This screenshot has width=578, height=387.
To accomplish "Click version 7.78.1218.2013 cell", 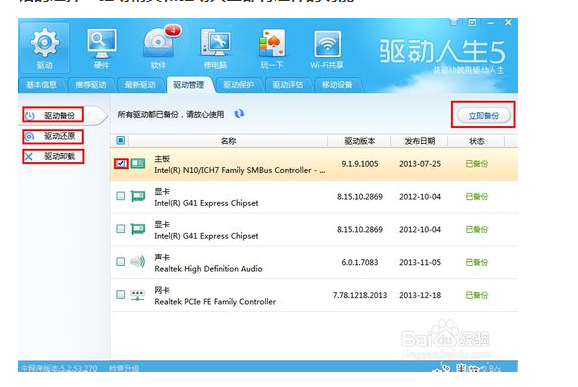I will click(x=360, y=295).
